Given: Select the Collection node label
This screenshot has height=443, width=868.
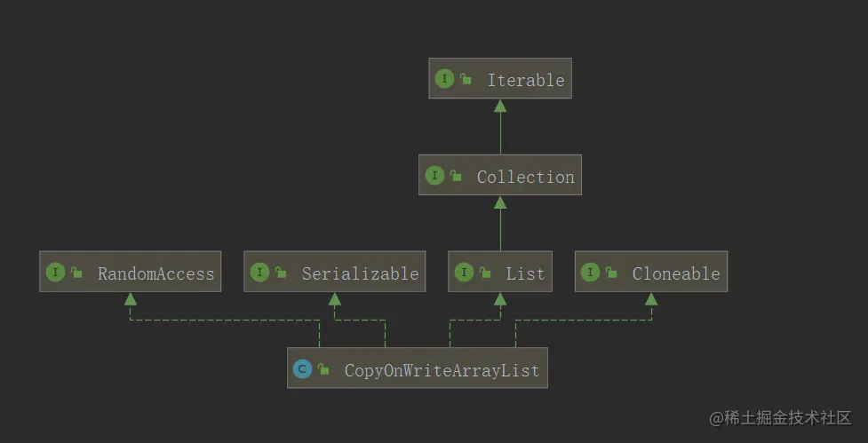Looking at the screenshot, I should [525, 177].
